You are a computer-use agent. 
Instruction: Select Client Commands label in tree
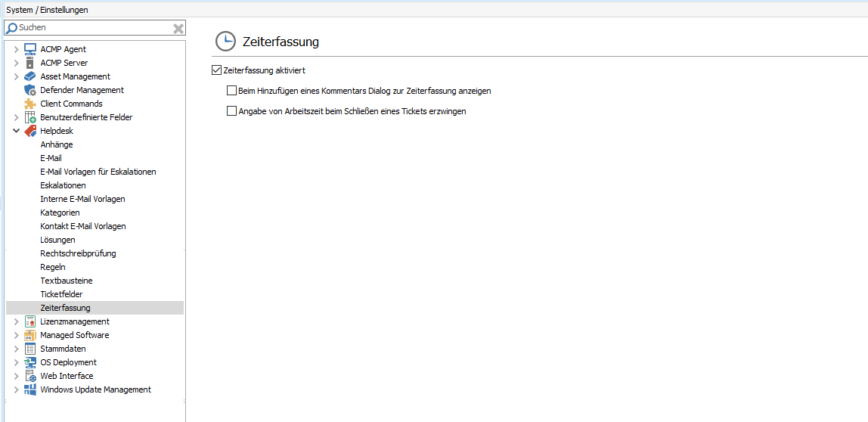pyautogui.click(x=71, y=104)
